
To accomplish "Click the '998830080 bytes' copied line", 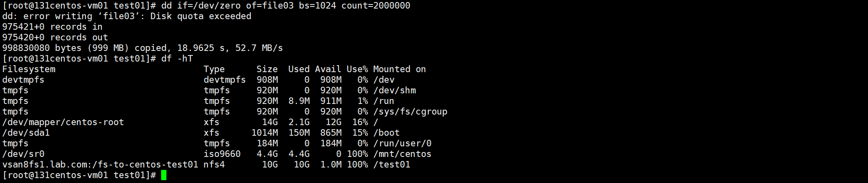I will pos(142,48).
